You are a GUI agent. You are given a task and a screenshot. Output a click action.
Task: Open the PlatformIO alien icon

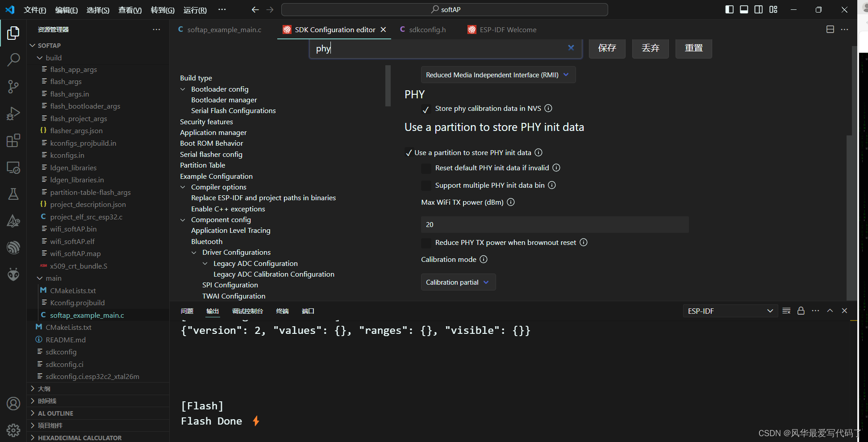13,274
